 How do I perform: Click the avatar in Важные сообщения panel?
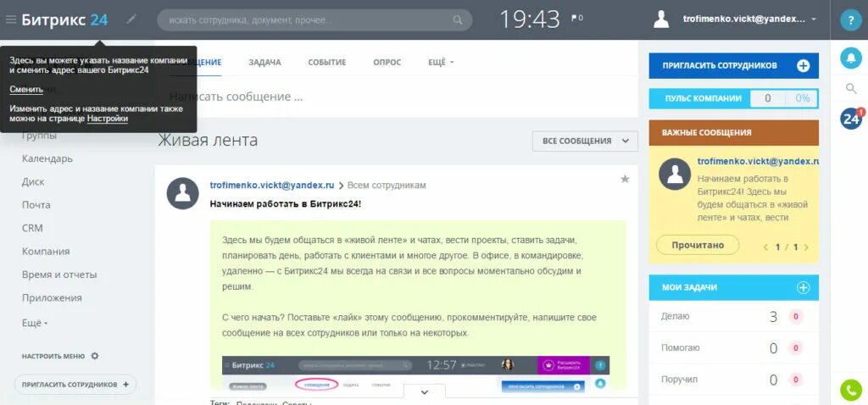pyautogui.click(x=674, y=174)
